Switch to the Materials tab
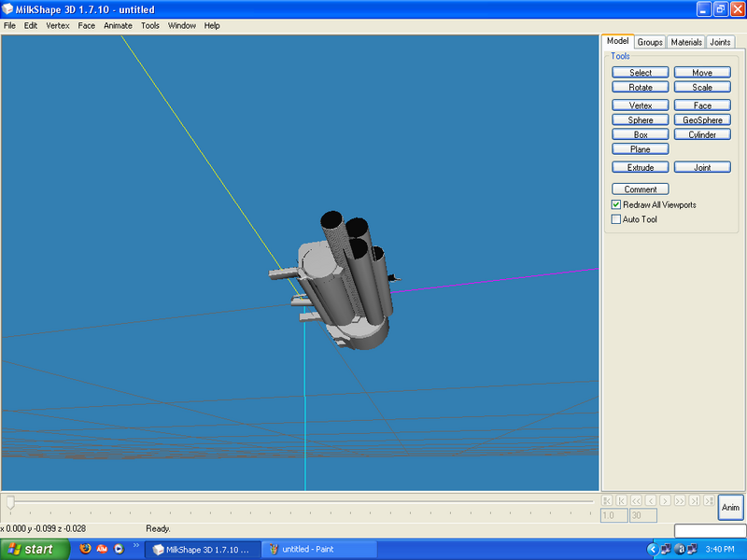747x560 pixels. click(686, 42)
